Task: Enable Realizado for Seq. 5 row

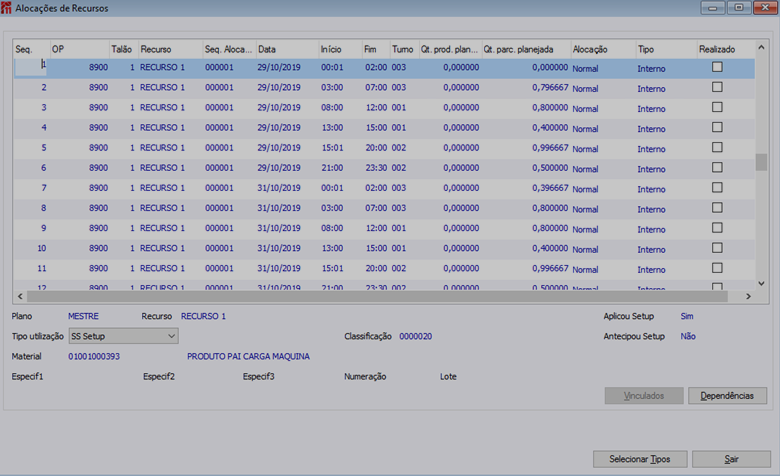Action: point(717,147)
